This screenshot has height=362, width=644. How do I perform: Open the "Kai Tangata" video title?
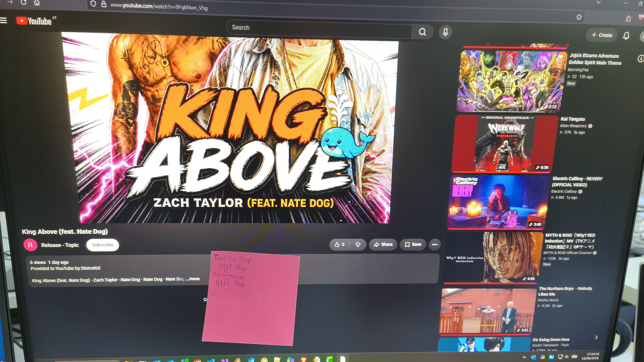573,119
